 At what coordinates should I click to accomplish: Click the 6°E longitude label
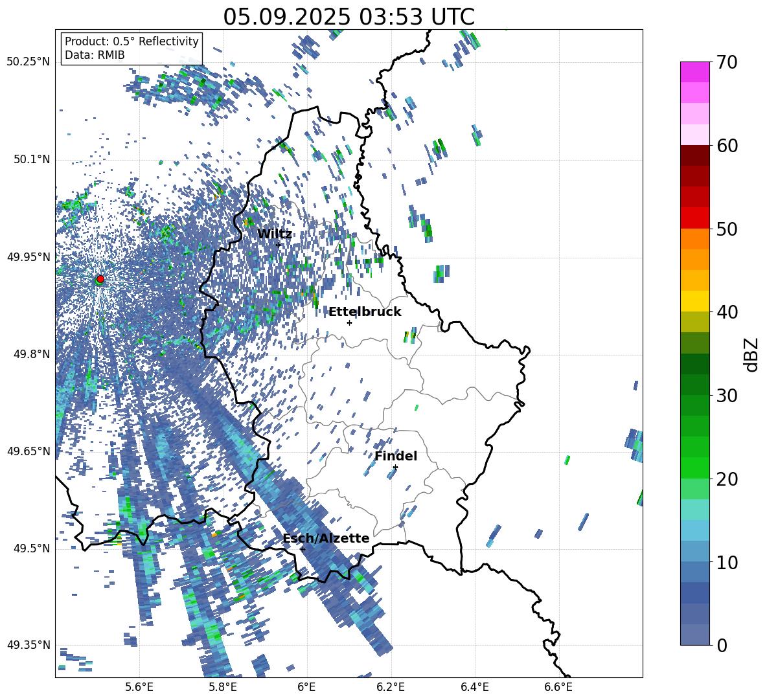pos(306,687)
